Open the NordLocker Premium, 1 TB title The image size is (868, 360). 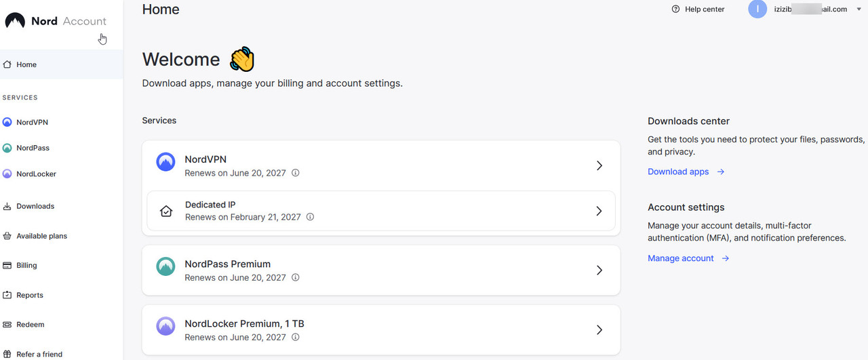pos(245,323)
